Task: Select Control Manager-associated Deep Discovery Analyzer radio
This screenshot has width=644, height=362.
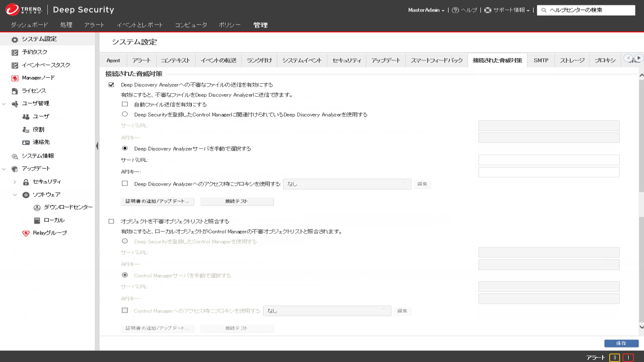Action: [125, 114]
